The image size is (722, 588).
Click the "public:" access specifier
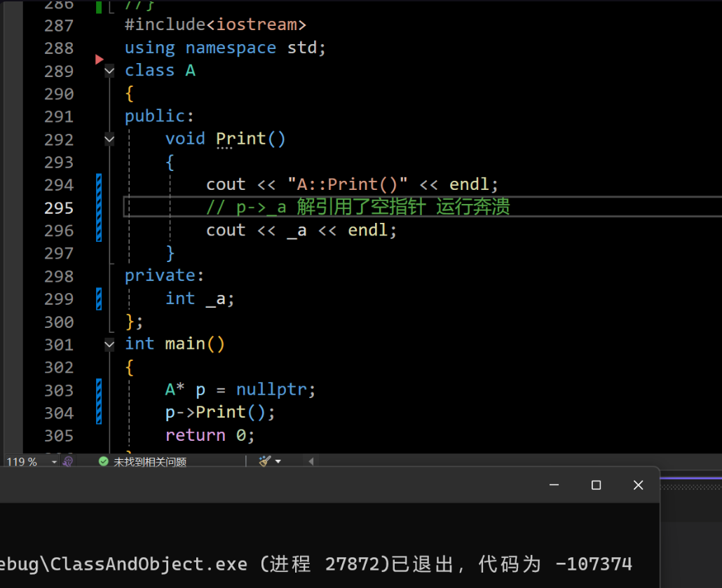(159, 116)
